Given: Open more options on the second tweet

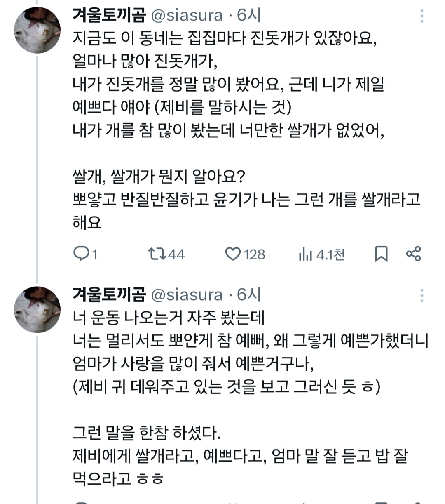Looking at the screenshot, I should pyautogui.click(x=422, y=295).
